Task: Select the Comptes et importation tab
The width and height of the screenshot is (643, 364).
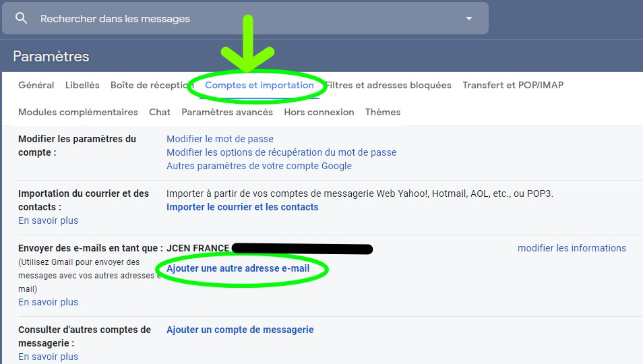Action: coord(259,85)
